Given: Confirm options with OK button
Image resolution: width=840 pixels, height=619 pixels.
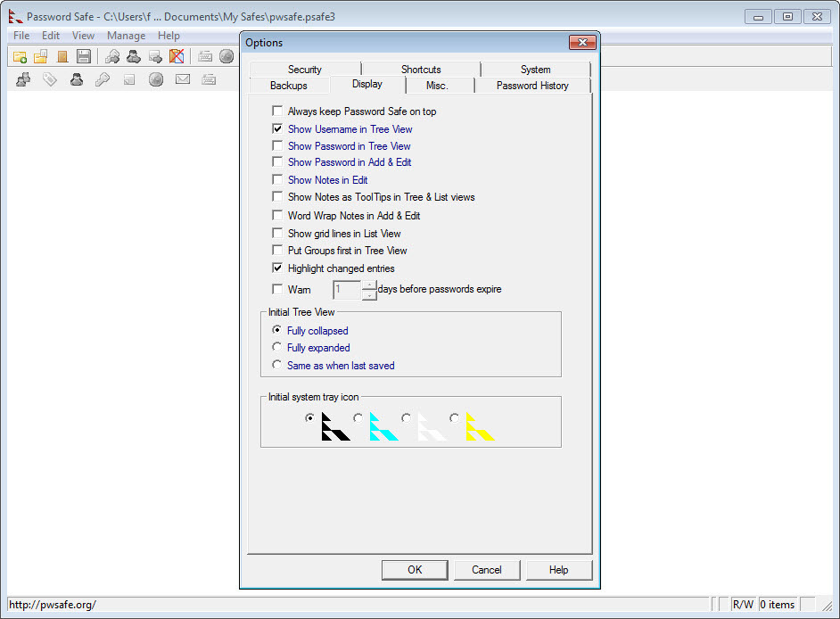Looking at the screenshot, I should coord(415,570).
